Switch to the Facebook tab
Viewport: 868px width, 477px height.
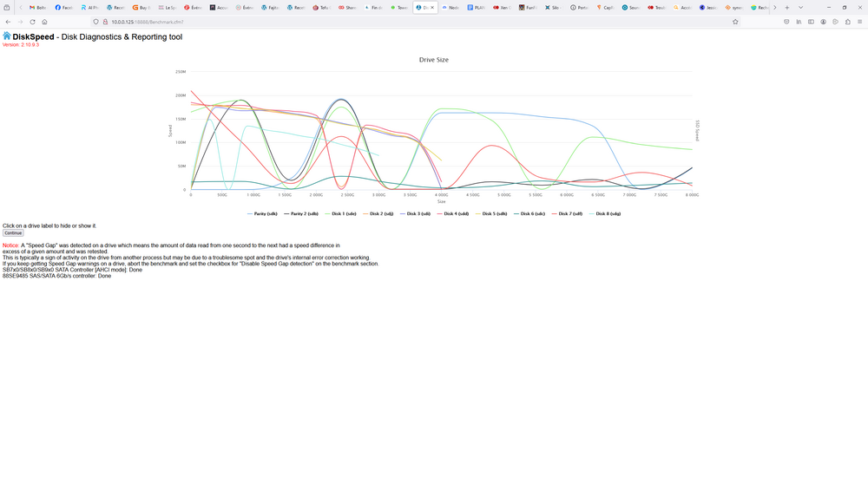(63, 8)
